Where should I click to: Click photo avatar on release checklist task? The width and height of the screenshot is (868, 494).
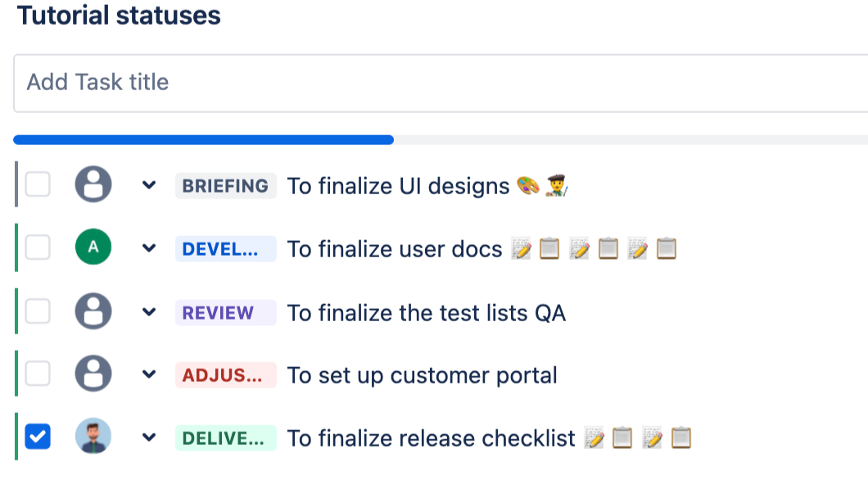[93, 437]
